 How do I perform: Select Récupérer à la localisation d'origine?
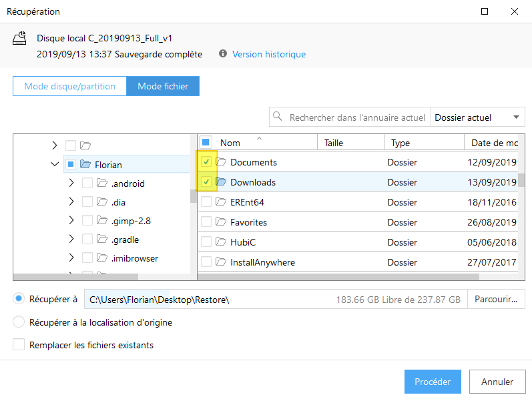click(19, 322)
